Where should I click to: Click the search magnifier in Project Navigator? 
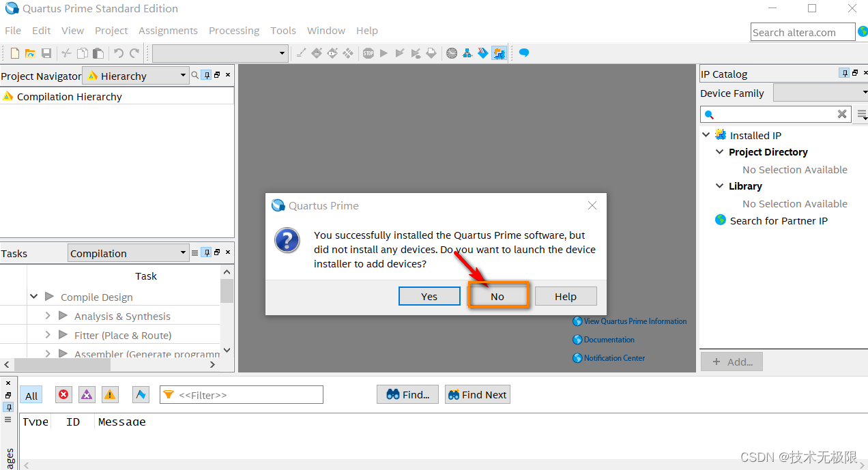point(195,75)
